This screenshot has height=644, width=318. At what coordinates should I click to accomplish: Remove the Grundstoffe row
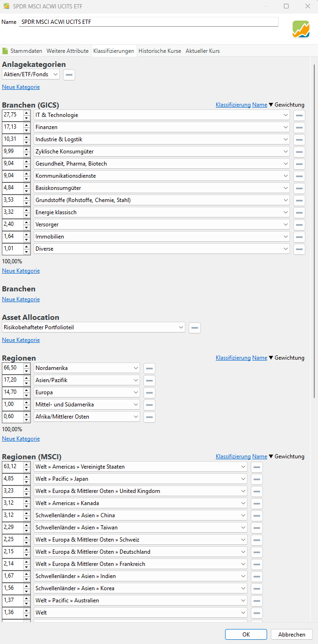(x=299, y=200)
